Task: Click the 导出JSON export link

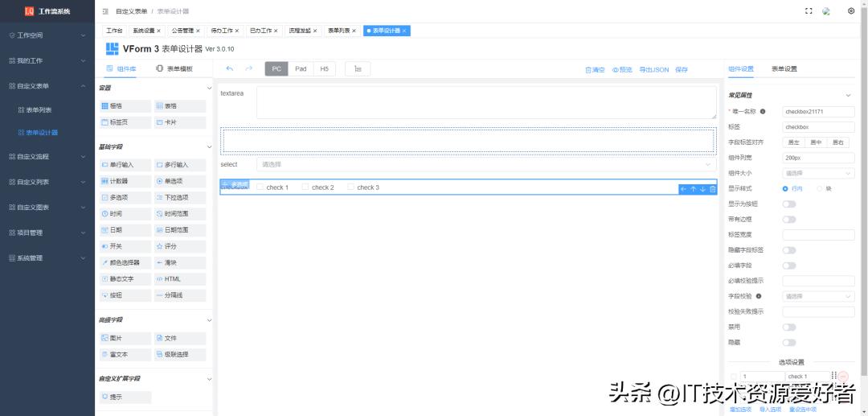Action: pos(653,70)
